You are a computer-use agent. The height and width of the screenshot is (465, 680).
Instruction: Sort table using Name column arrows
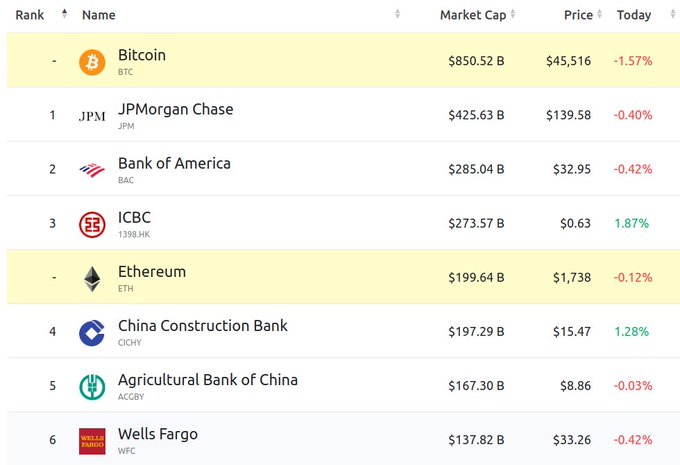(x=397, y=14)
